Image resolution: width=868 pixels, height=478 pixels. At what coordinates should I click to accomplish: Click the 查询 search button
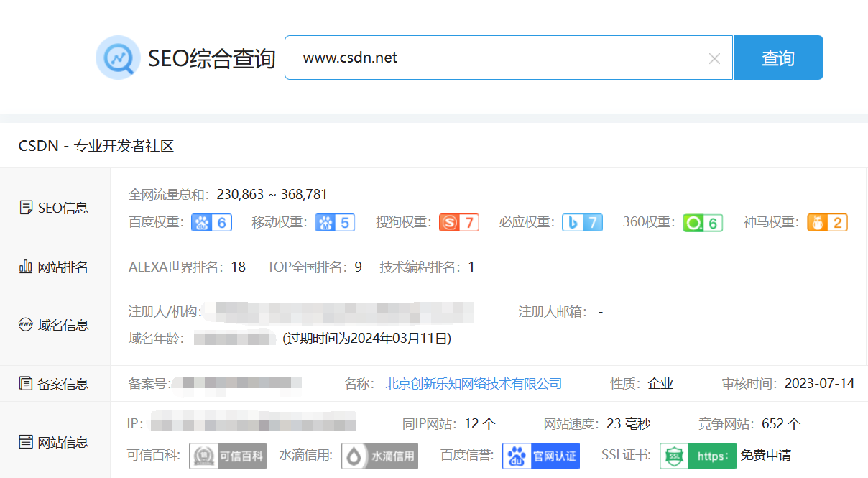click(x=778, y=58)
